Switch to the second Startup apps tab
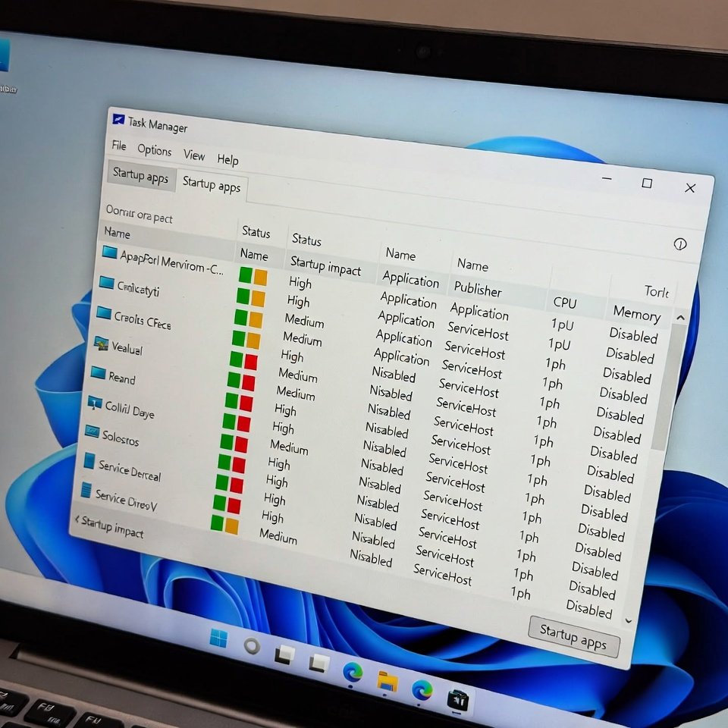728x728 pixels. [212, 185]
